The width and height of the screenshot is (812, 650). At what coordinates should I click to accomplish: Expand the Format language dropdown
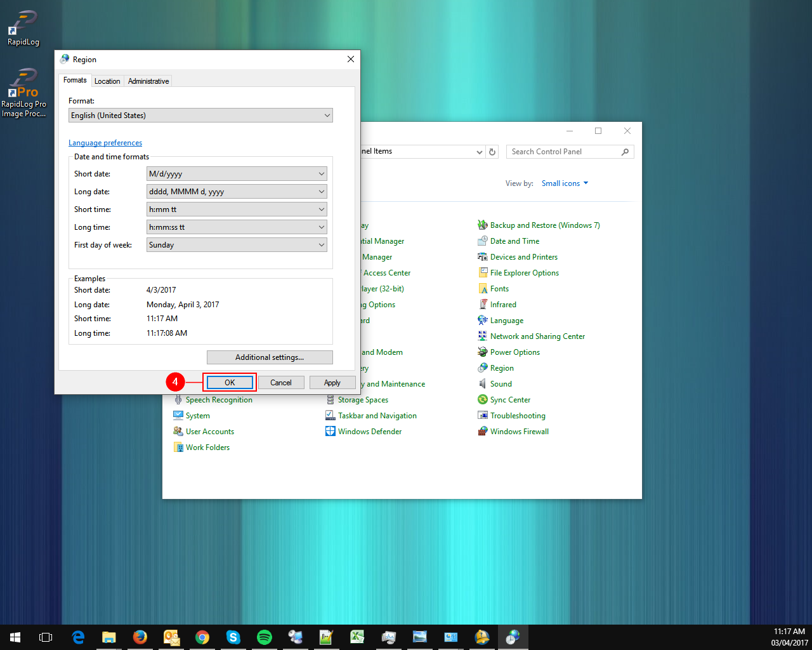200,116
